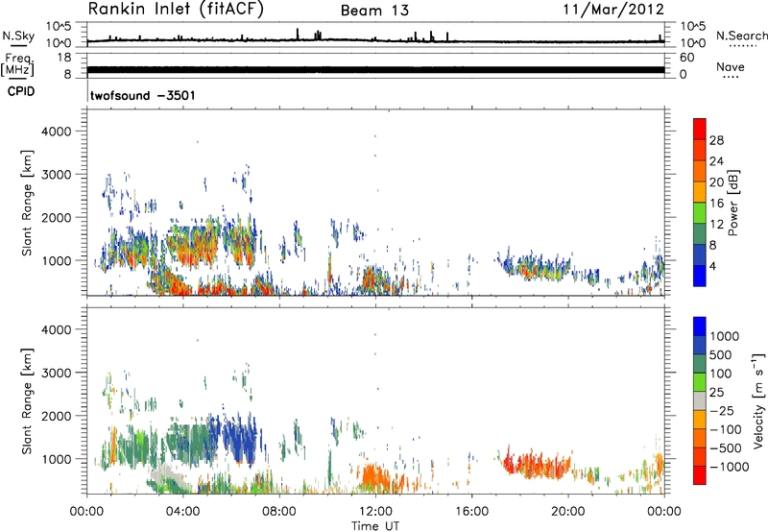The width and height of the screenshot is (768, 532).
Task: Click the '4000' tick of the power panel
Action: (57, 132)
